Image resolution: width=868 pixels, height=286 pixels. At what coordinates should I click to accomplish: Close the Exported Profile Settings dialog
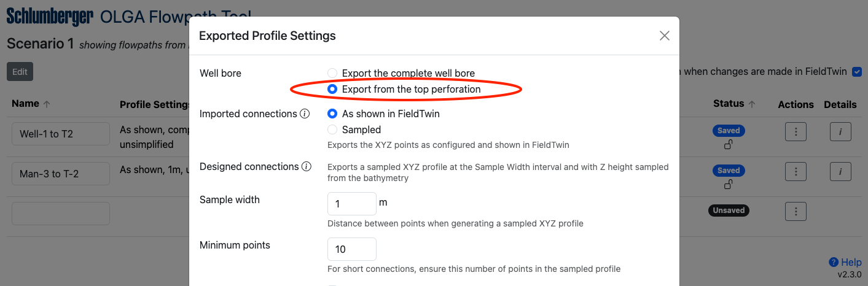coord(664,36)
